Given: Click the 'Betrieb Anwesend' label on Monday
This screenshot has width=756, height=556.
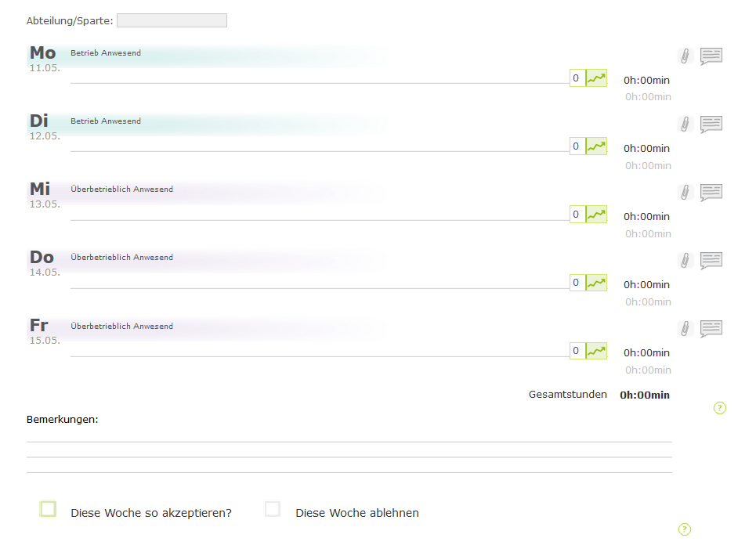Looking at the screenshot, I should coord(106,53).
